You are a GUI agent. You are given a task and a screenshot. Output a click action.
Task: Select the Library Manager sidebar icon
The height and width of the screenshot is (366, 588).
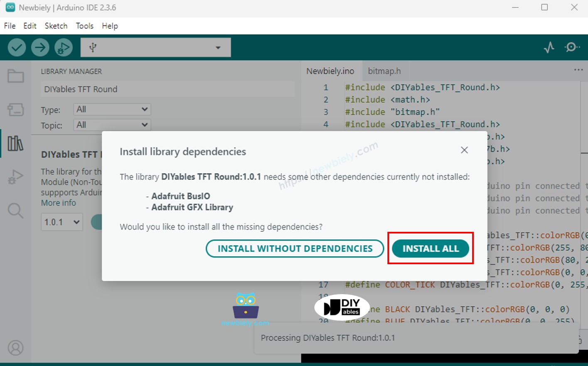[x=15, y=143]
